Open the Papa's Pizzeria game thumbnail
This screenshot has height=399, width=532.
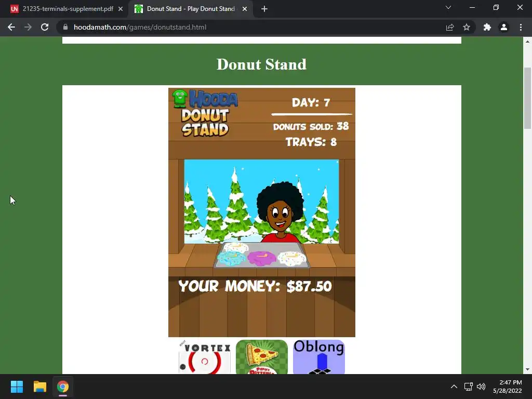point(262,357)
